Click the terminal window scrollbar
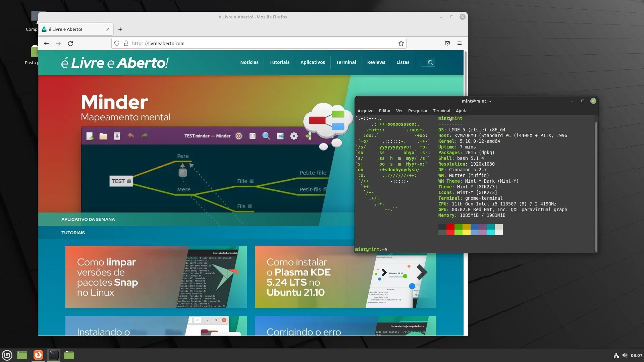Image resolution: width=644 pixels, height=362 pixels. [596, 186]
